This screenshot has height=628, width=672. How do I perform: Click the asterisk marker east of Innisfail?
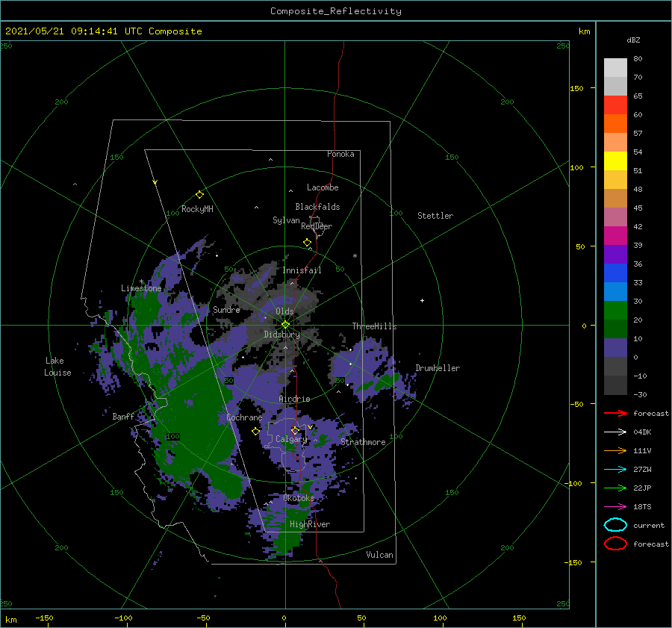tap(355, 256)
